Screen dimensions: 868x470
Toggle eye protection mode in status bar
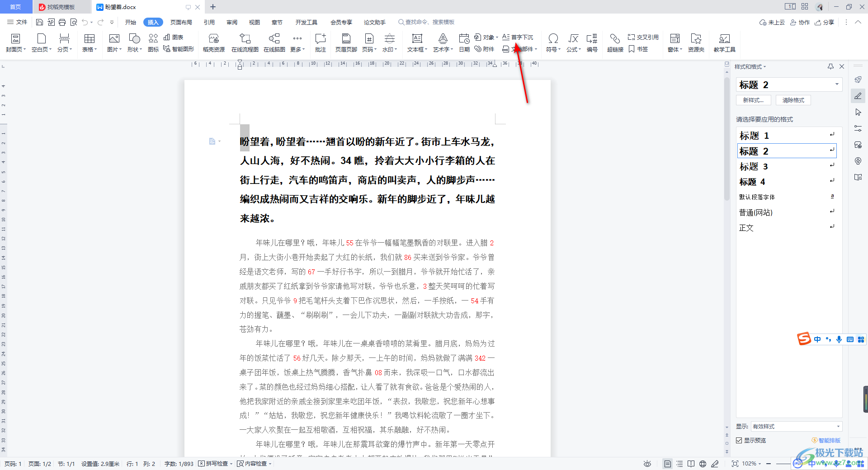click(647, 464)
